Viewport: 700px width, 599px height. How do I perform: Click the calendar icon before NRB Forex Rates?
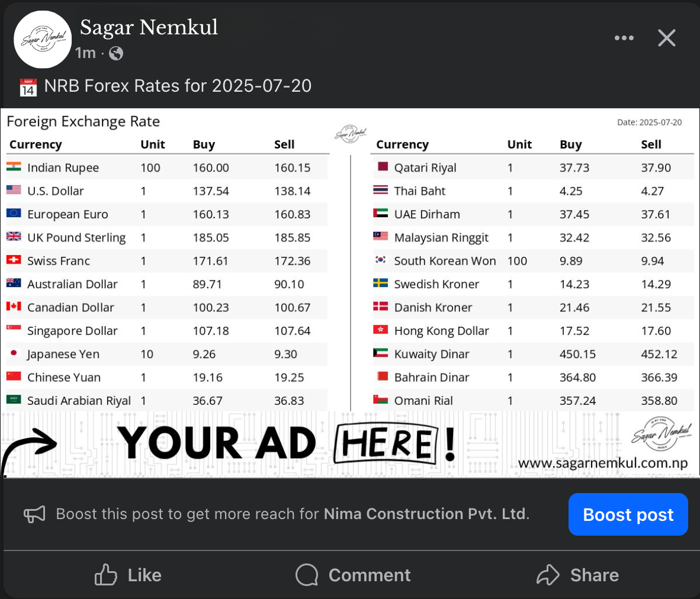coord(29,86)
